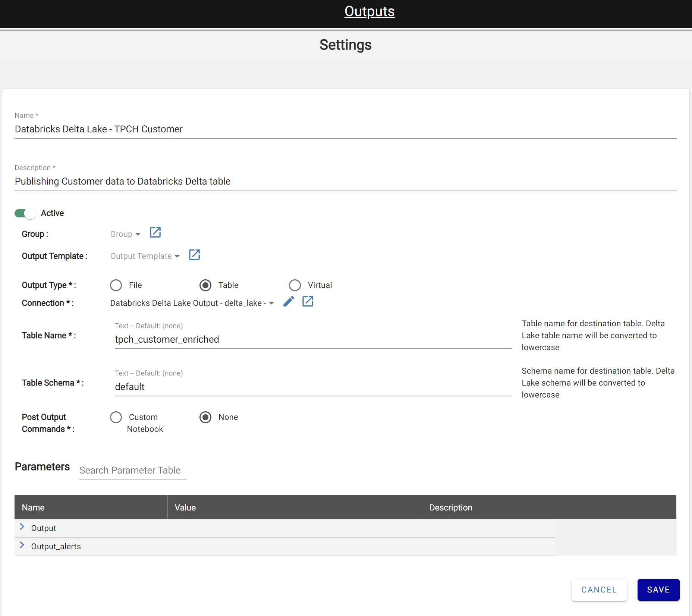Click the Parameters heading

[x=42, y=467]
